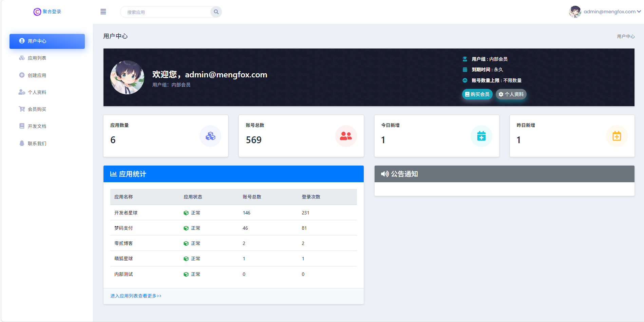Follow the 进入应用列表查看更多 link
The width and height of the screenshot is (644, 322).
click(x=135, y=296)
